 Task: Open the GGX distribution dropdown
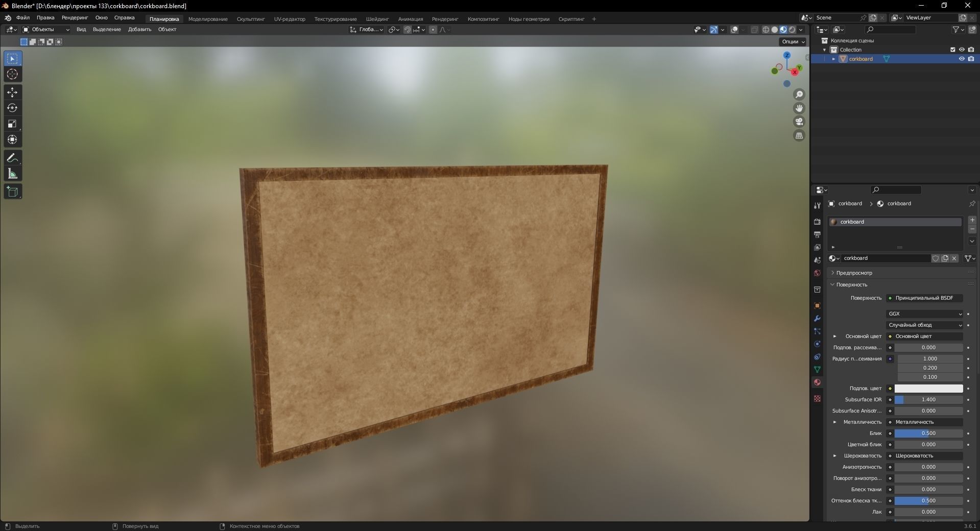(925, 314)
